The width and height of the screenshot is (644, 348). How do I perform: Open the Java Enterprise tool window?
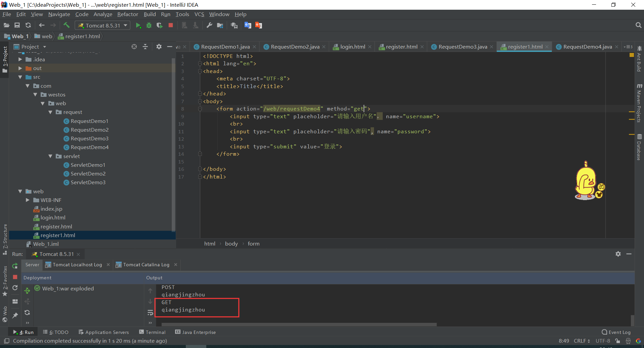[x=195, y=332]
